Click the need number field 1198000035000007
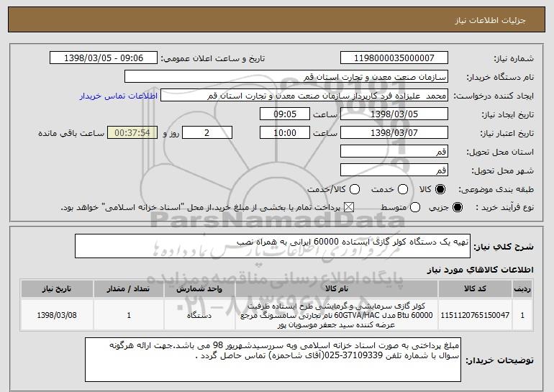The height and width of the screenshot is (392, 554). (394, 58)
